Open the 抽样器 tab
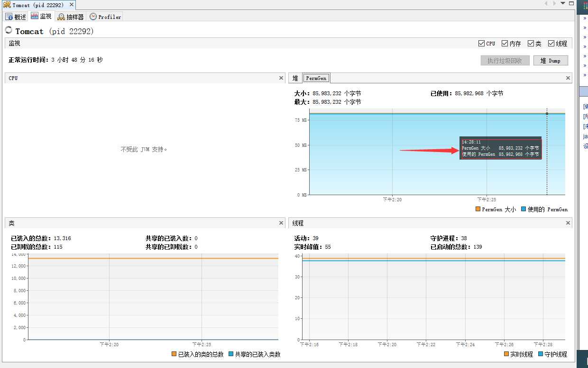588x368 pixels. [x=71, y=17]
